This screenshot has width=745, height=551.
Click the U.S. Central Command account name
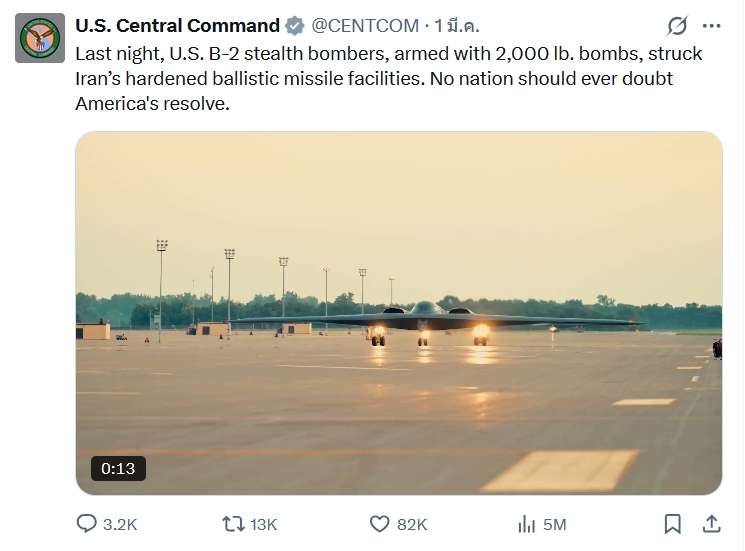(x=177, y=26)
